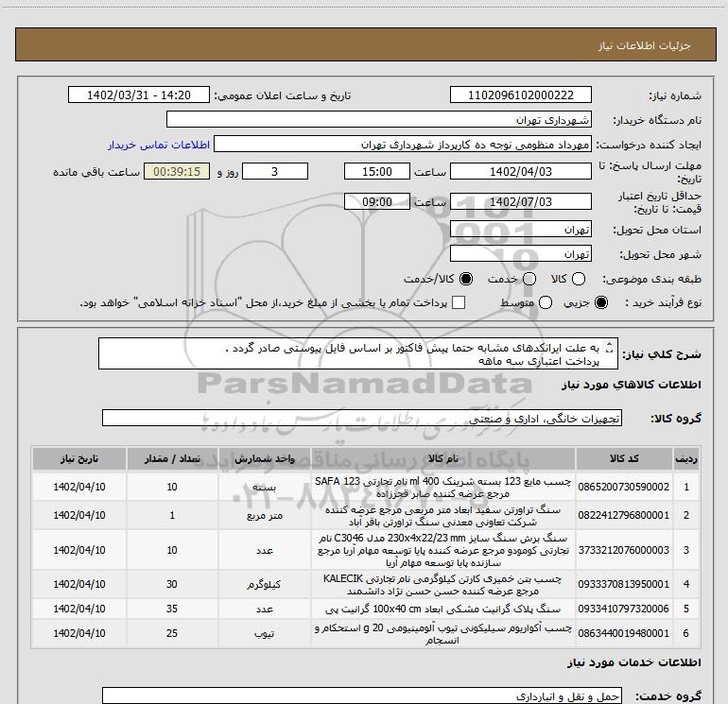
Task: Click the price validity date 1402/07/03
Action: 520,202
